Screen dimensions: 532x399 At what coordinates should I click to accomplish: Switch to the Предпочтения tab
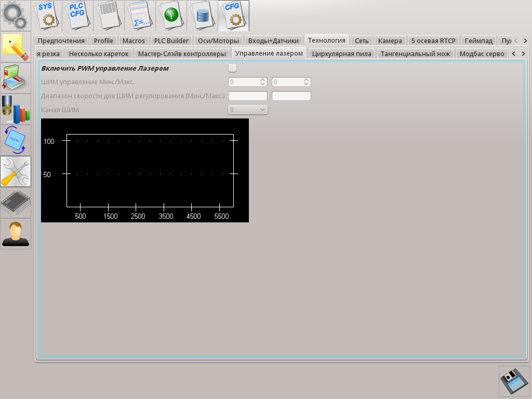pyautogui.click(x=61, y=41)
